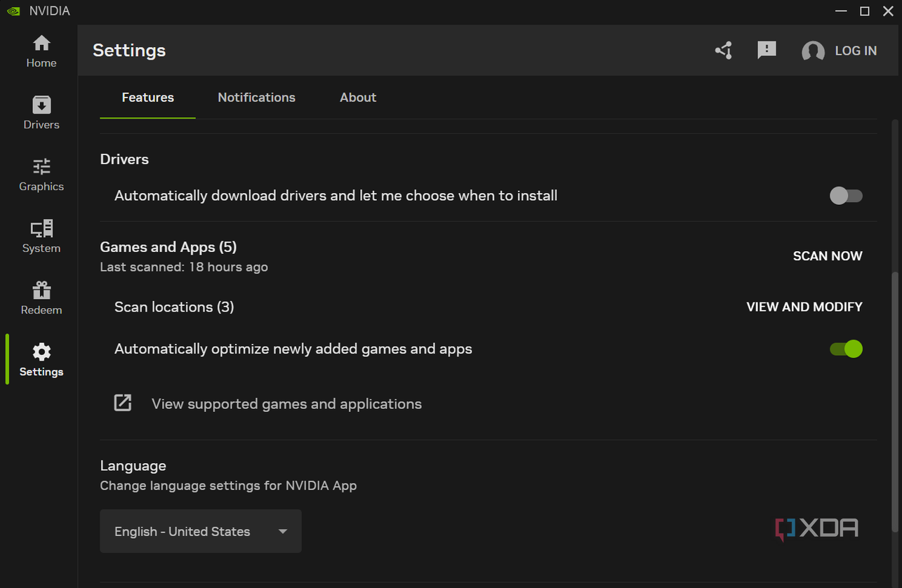Open the Redeem gift page
This screenshot has height=588, width=902.
pos(41,299)
